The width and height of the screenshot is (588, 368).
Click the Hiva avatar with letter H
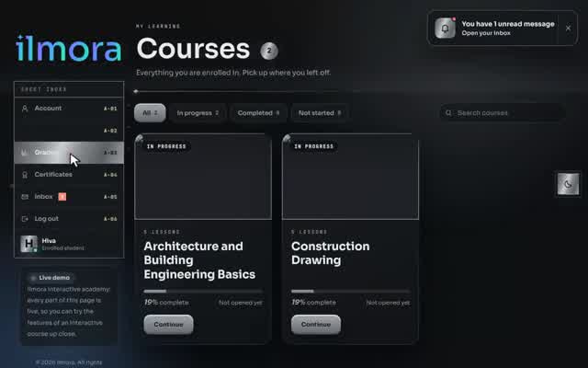tap(28, 244)
